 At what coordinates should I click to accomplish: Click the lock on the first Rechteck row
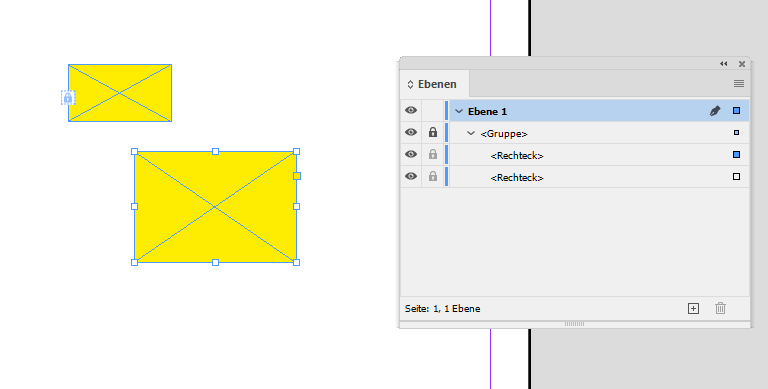(x=432, y=154)
